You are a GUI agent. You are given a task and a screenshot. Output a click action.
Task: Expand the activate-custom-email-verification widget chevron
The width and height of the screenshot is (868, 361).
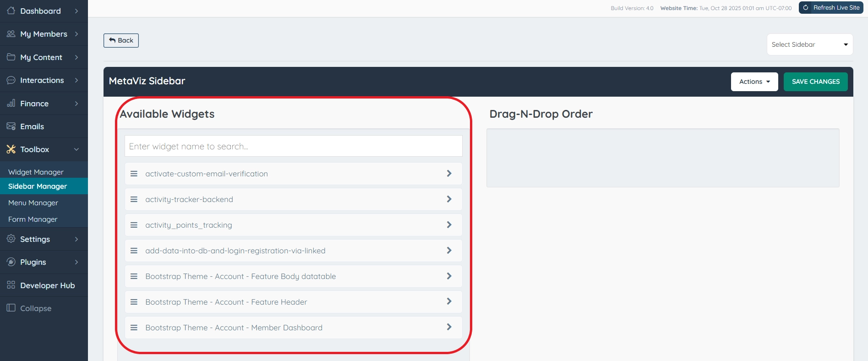click(x=449, y=174)
